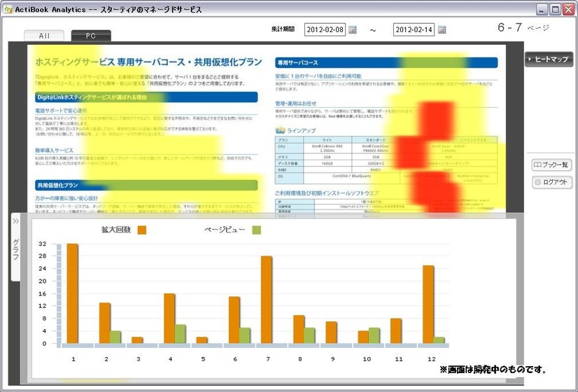
Task: Click the green ページビュー legend swatch
Action: click(257, 230)
